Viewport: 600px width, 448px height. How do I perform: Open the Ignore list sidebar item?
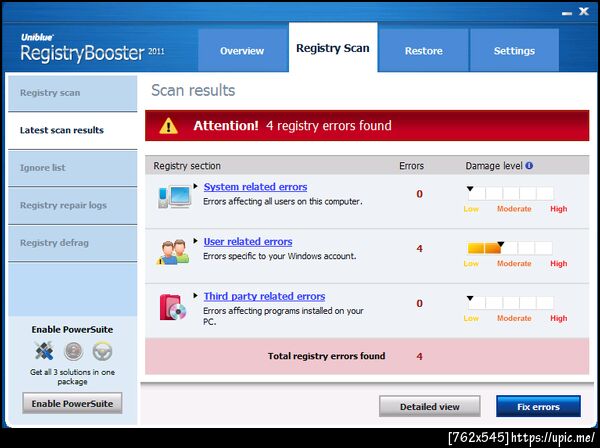pos(73,168)
